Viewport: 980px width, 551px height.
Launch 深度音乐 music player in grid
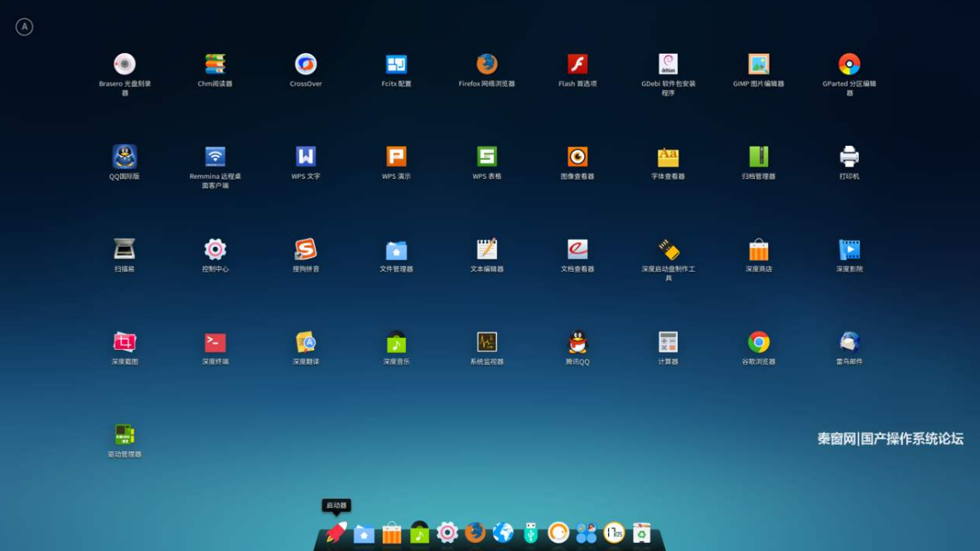(396, 342)
